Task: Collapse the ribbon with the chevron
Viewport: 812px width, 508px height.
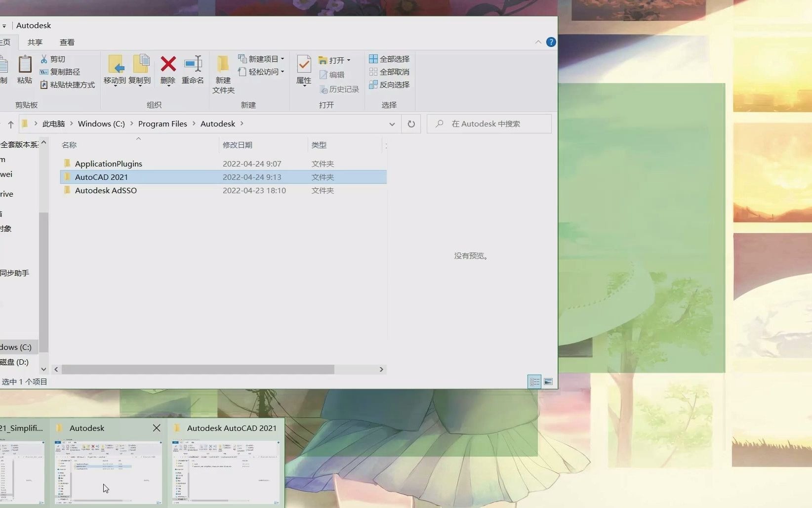Action: coord(538,42)
